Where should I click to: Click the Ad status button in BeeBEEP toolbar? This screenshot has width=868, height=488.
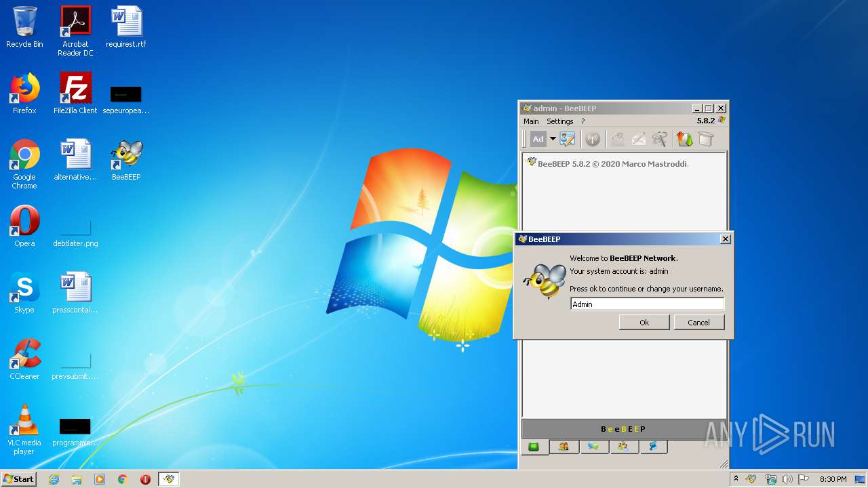(x=538, y=139)
